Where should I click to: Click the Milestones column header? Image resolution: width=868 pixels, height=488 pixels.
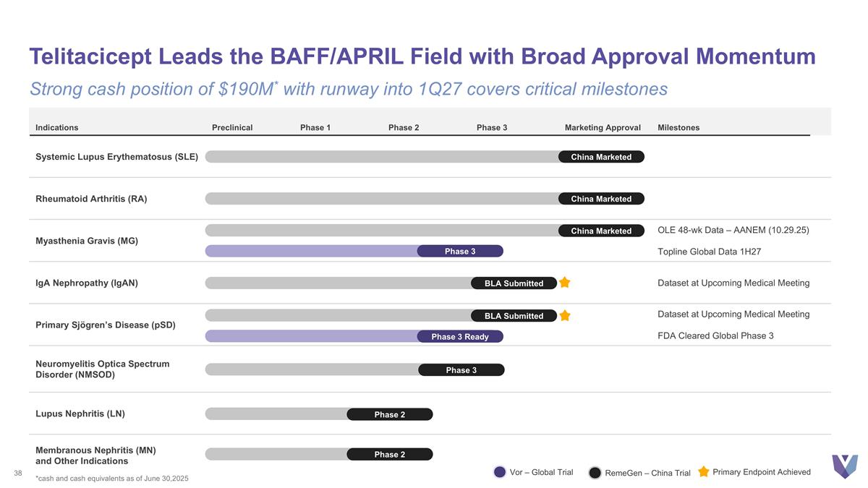pyautogui.click(x=678, y=128)
